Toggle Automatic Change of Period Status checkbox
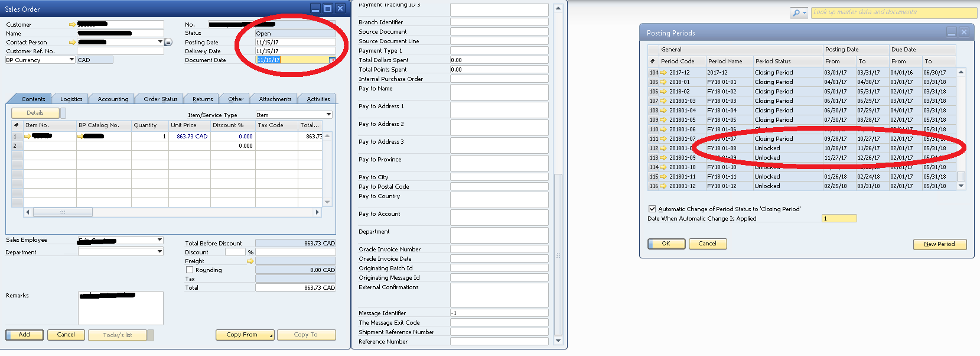This screenshot has width=980, height=356. pyautogui.click(x=652, y=209)
